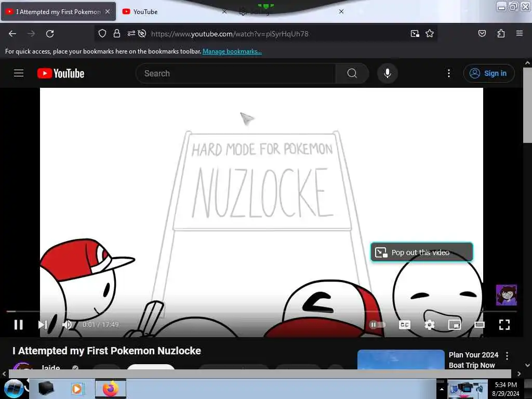Close the third browser tab
Image resolution: width=532 pixels, height=399 pixels.
[x=341, y=11]
